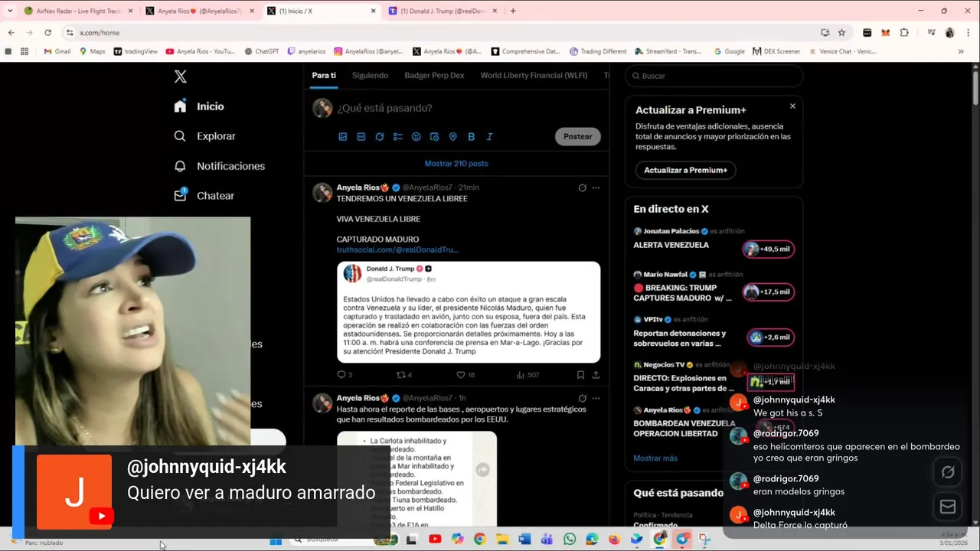Open emoji picker in the composer
This screenshot has height=551, width=980.
(416, 136)
